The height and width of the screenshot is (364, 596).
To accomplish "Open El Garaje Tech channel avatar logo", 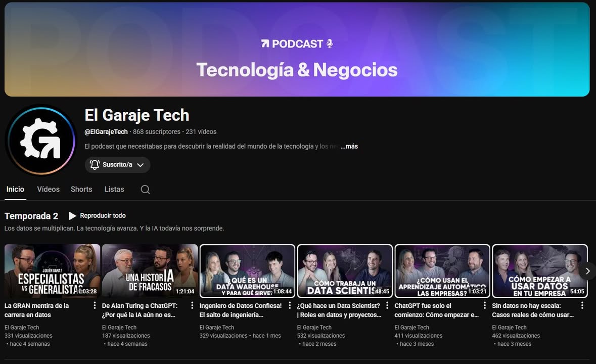I will [41, 140].
